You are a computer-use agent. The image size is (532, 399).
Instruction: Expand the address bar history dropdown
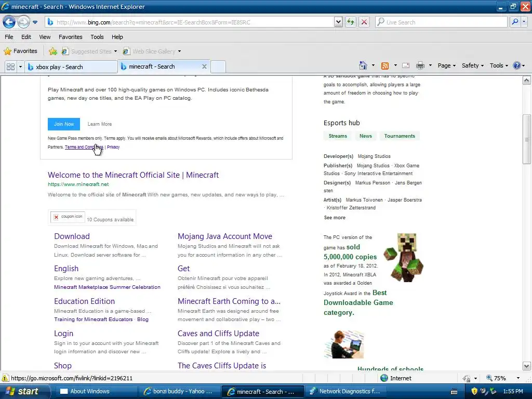(x=338, y=22)
